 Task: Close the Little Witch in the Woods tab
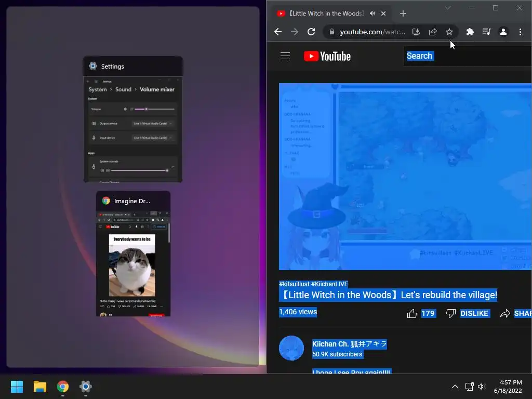click(x=383, y=14)
